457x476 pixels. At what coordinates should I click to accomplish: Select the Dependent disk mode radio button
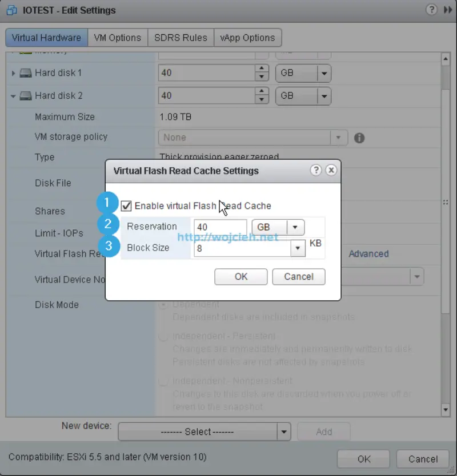(163, 304)
